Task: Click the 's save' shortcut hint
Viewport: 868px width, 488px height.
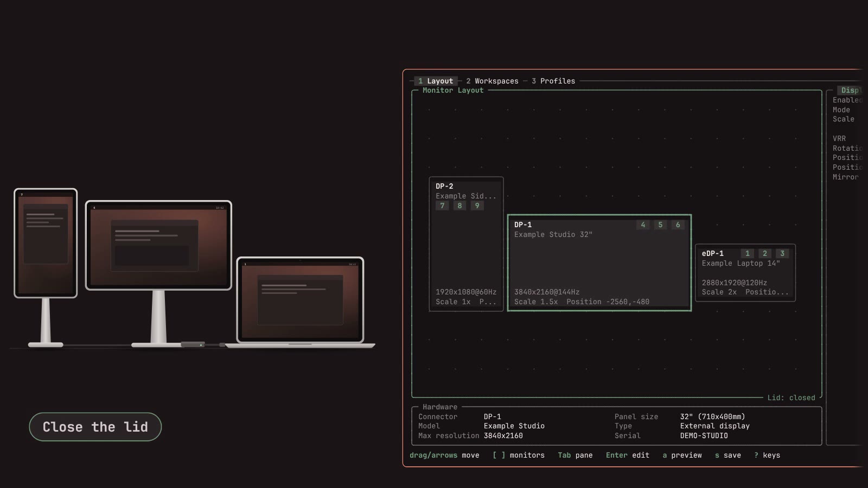Action: pyautogui.click(x=728, y=455)
